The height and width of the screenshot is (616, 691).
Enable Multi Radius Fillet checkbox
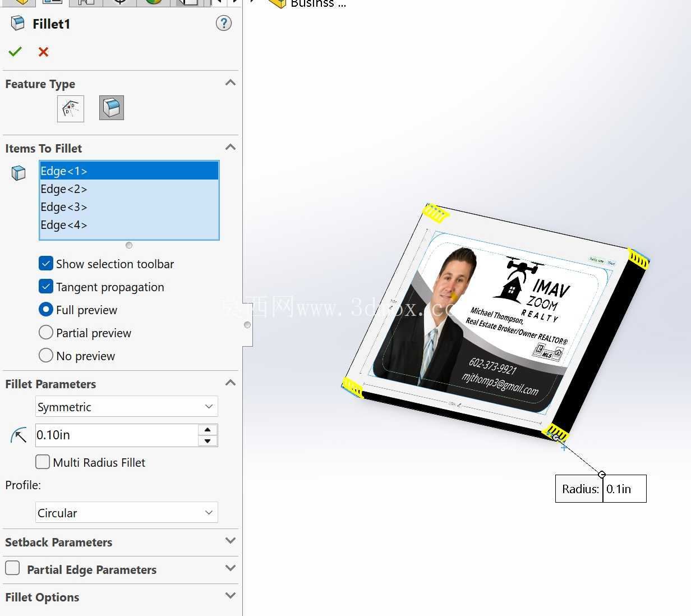43,462
